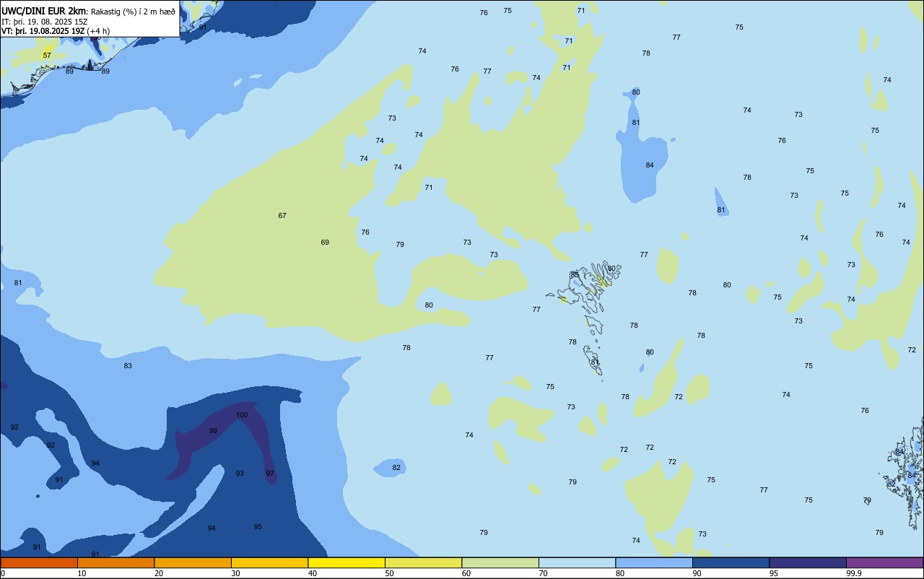Screen dimensions: 924x579
Task: Click the '30' legend tick label
Action: click(235, 573)
